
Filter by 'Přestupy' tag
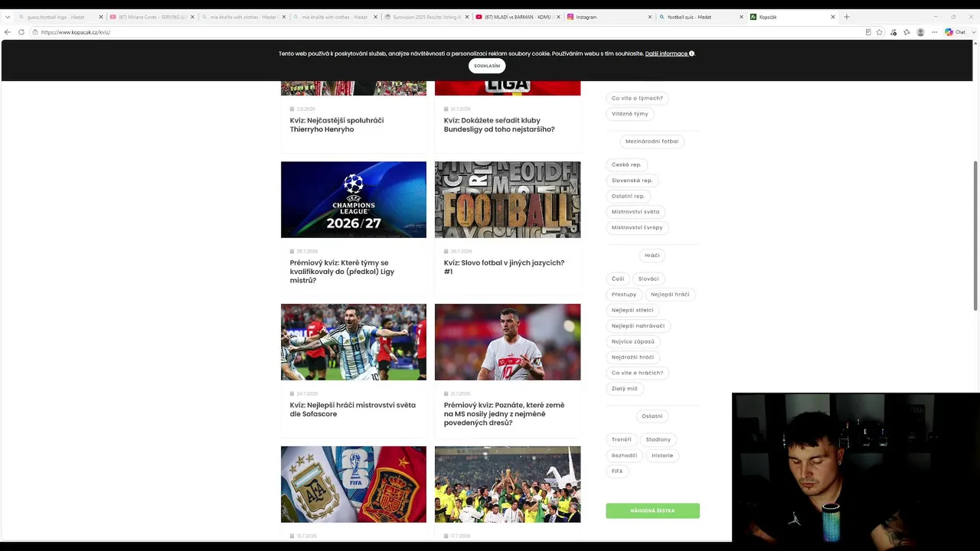[624, 295]
